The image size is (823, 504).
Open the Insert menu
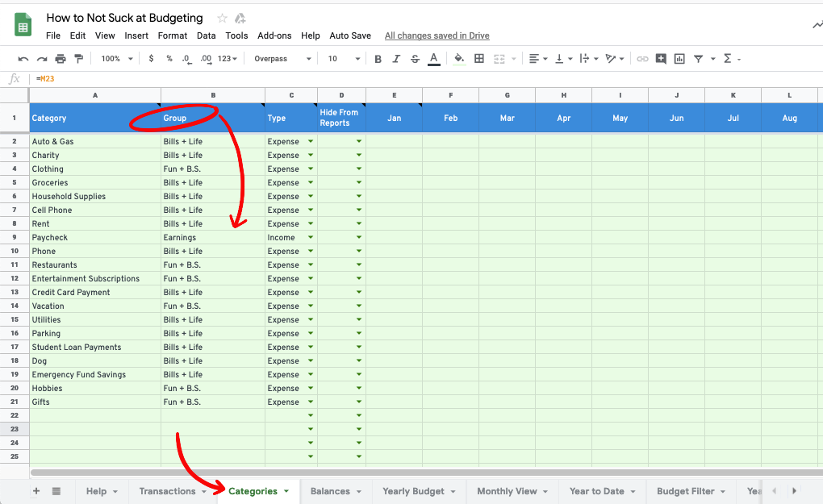click(x=136, y=35)
